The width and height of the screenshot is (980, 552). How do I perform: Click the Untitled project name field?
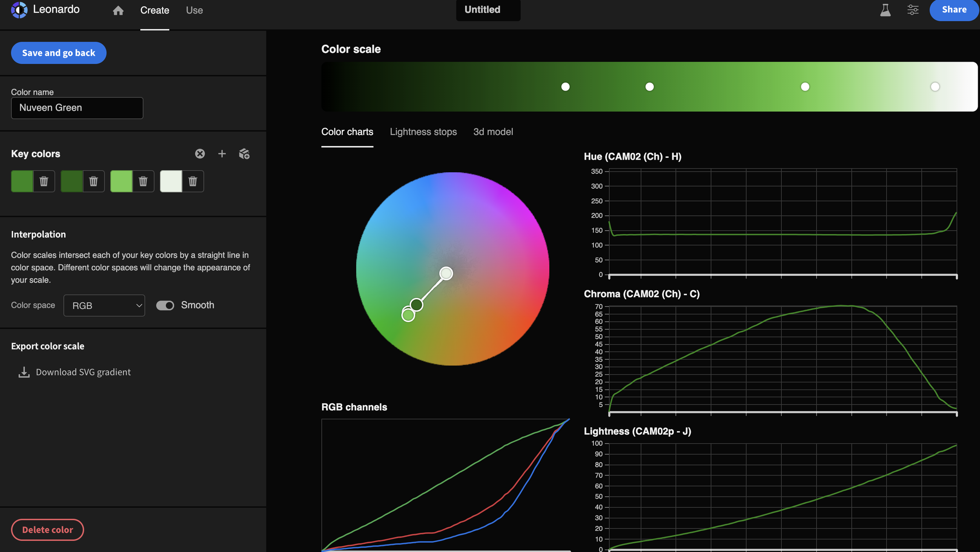coord(488,10)
